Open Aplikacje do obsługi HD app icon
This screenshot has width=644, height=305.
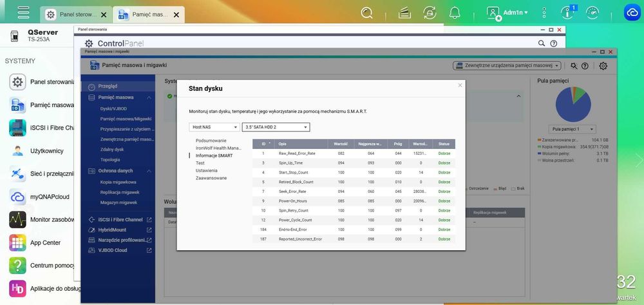click(17, 289)
